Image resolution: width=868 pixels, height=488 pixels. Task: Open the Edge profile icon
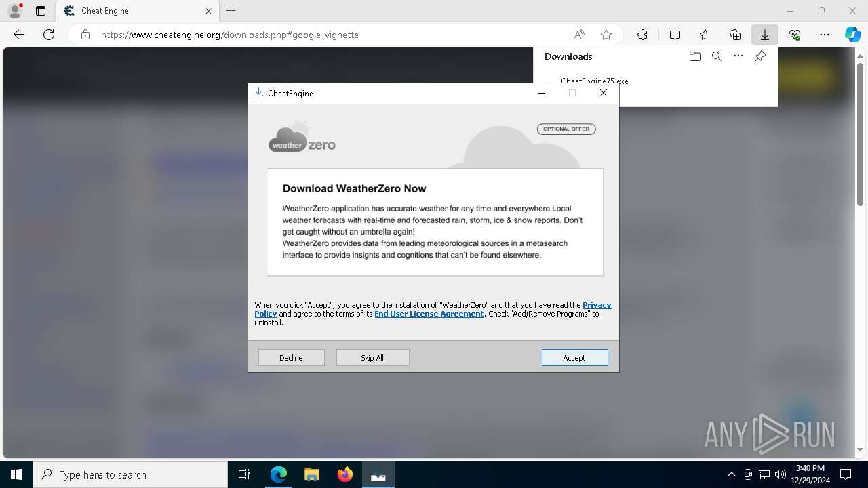tap(15, 11)
